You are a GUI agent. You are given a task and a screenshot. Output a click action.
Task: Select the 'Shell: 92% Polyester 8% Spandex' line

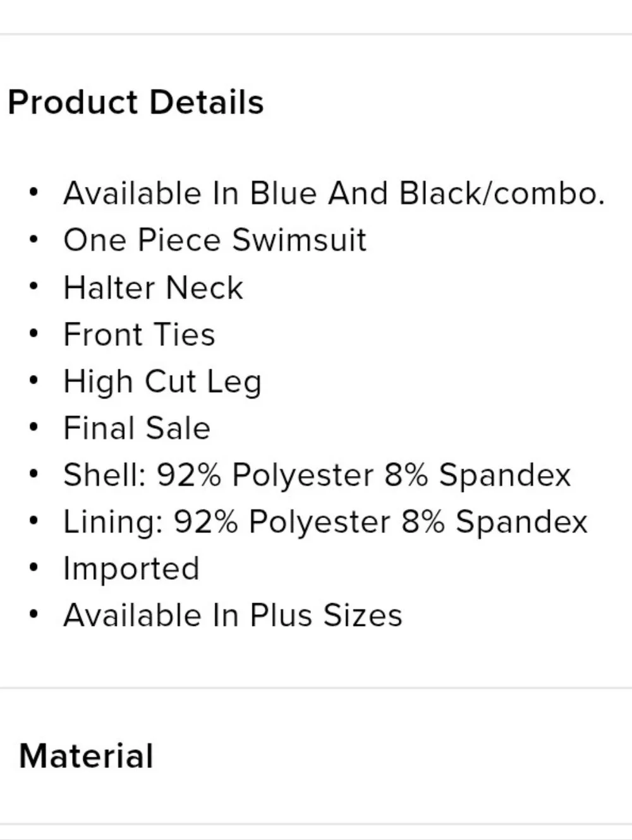[x=317, y=474]
